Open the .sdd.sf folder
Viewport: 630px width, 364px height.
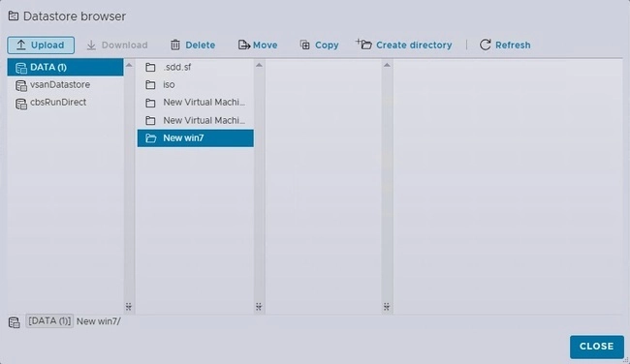[195, 67]
